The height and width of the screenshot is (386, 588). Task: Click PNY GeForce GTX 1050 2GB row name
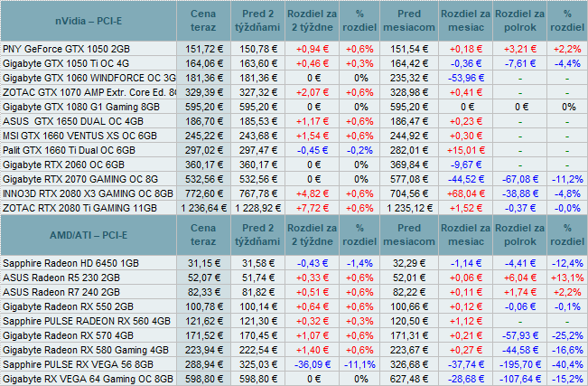pyautogui.click(x=66, y=49)
